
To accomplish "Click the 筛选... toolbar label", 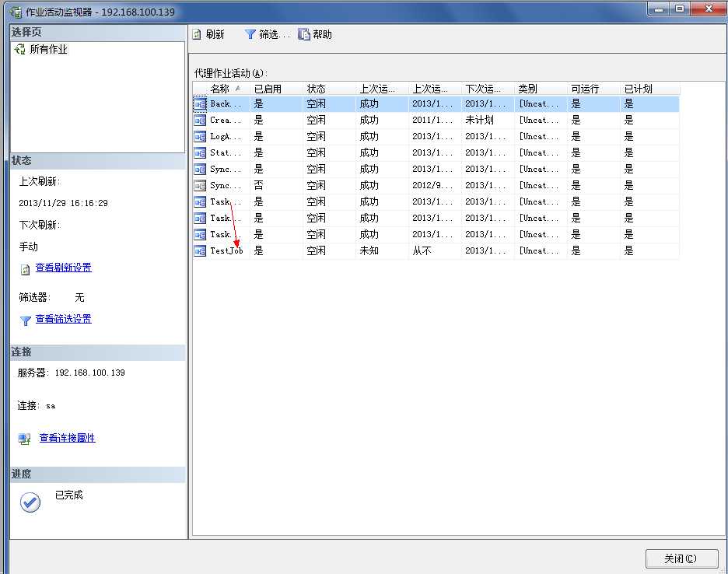I will tap(275, 34).
